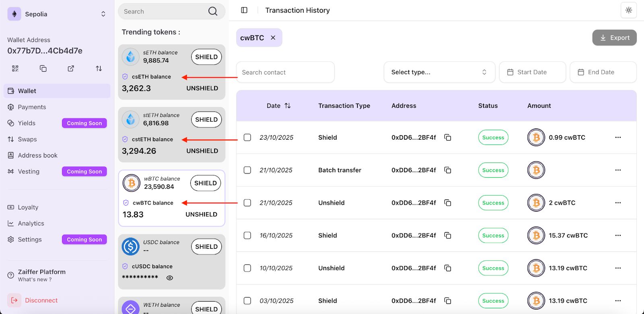The height and width of the screenshot is (314, 644).
Task: Click the wallet address 0x77b7D...4Cb4d7e
Action: 45,51
